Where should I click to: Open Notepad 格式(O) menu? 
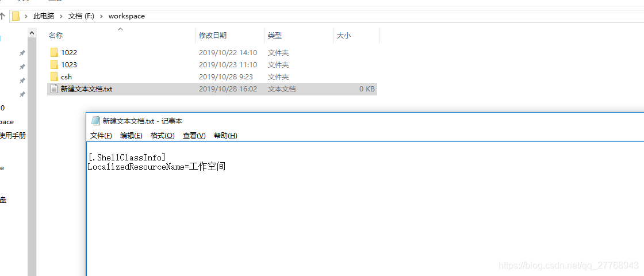pyautogui.click(x=162, y=136)
